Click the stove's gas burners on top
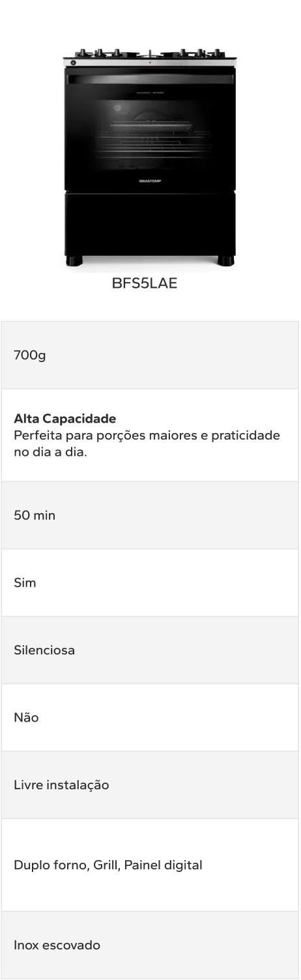301x980 pixels. click(150, 53)
